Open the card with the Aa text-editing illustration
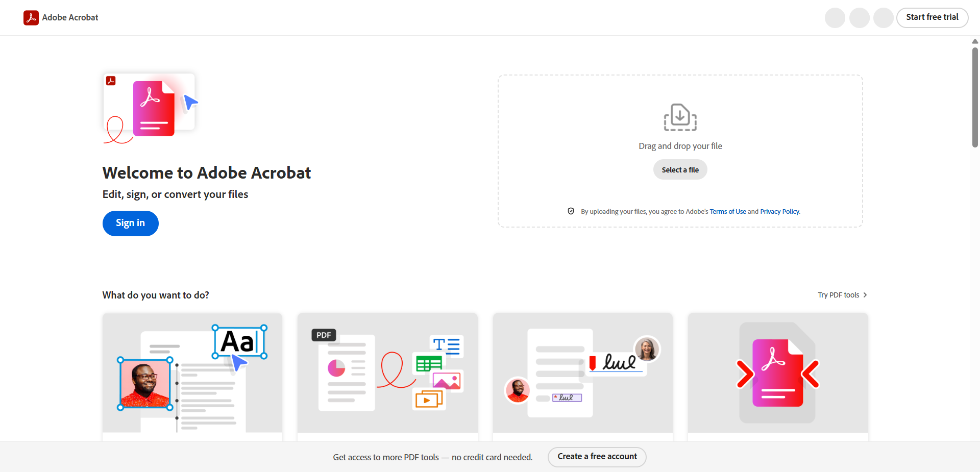The width and height of the screenshot is (980, 472). [192, 377]
